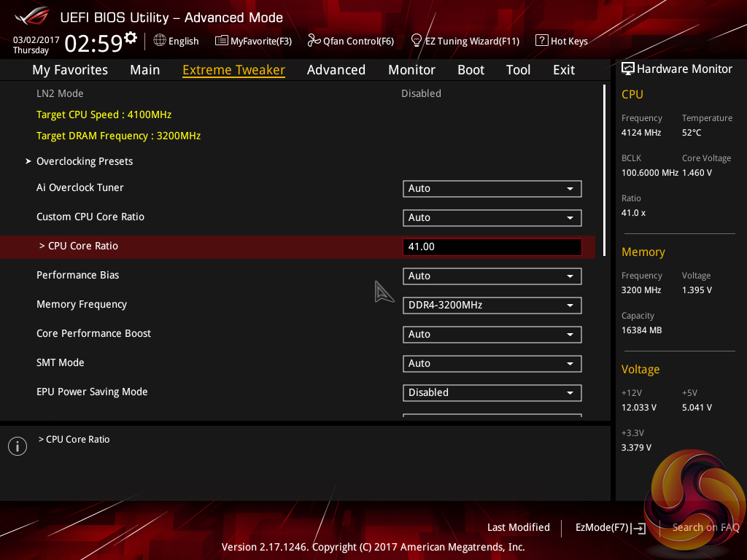Open the Core Performance Boost dropdown
747x560 pixels.
(492, 334)
